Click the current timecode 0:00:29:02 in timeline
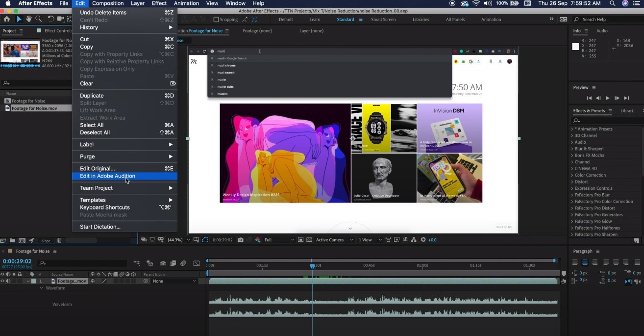Image resolution: width=644 pixels, height=336 pixels. pos(17,261)
